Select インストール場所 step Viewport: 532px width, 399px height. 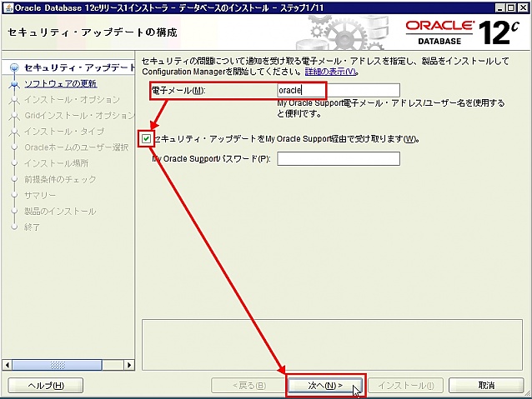coord(57,163)
